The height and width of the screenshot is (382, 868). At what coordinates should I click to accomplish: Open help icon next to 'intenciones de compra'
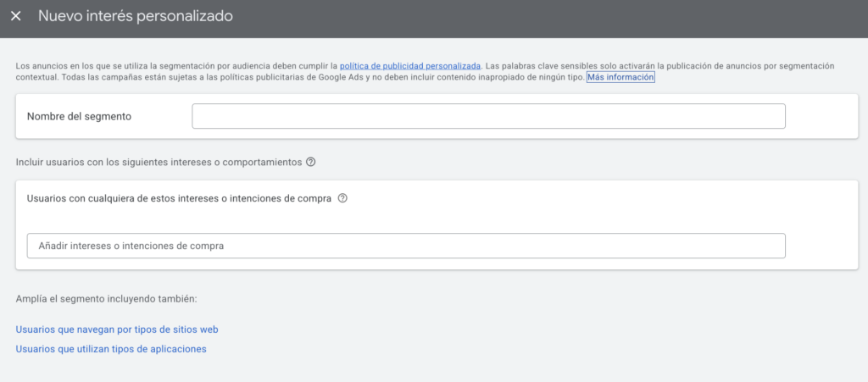(x=342, y=198)
